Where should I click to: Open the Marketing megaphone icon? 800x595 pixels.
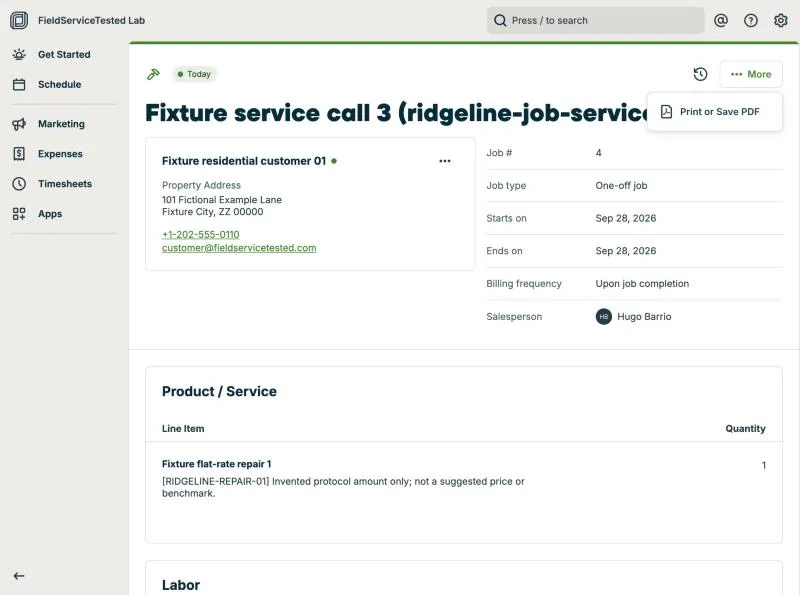click(x=19, y=124)
